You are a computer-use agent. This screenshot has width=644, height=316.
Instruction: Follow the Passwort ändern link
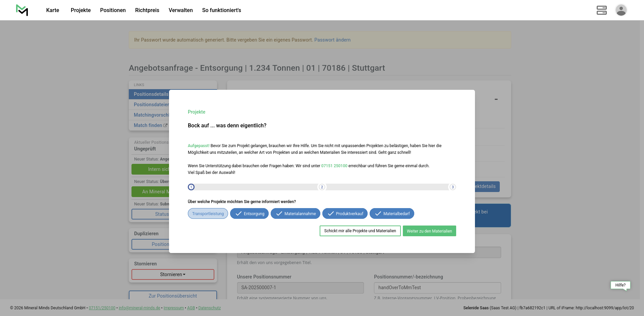pos(332,40)
